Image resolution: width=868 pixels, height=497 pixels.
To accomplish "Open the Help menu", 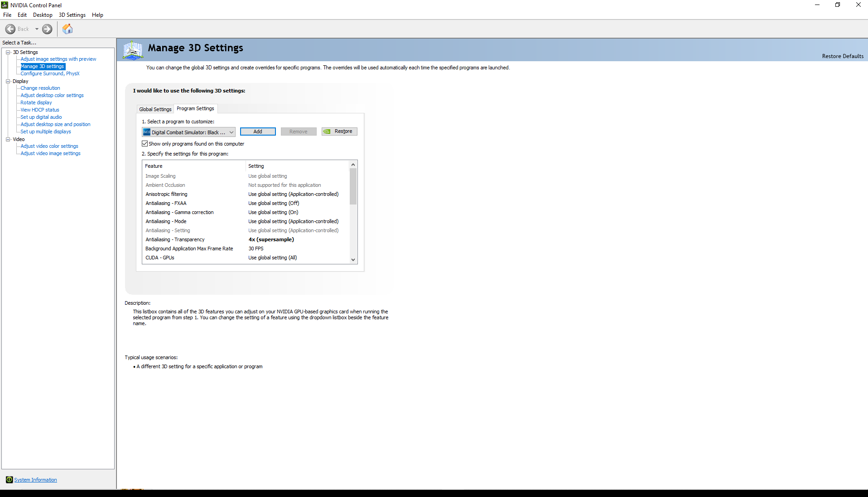I will (x=97, y=15).
